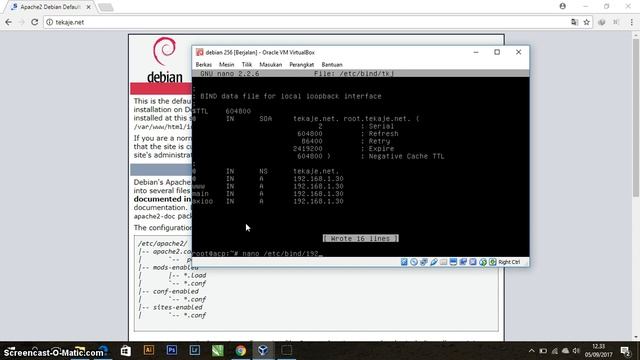Reload the tekaje.net page
Screen dimensions: 640x360
click(x=35, y=22)
